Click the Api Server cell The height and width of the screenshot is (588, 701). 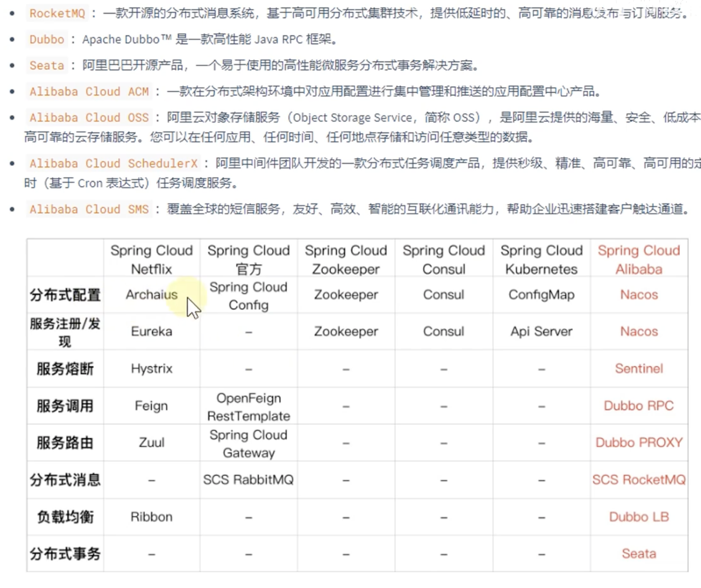(x=542, y=332)
